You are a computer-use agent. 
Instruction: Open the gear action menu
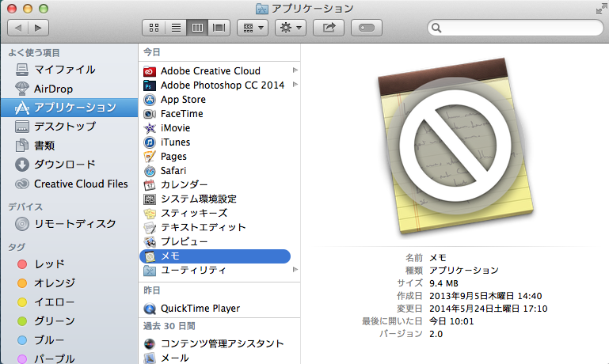pos(290,28)
